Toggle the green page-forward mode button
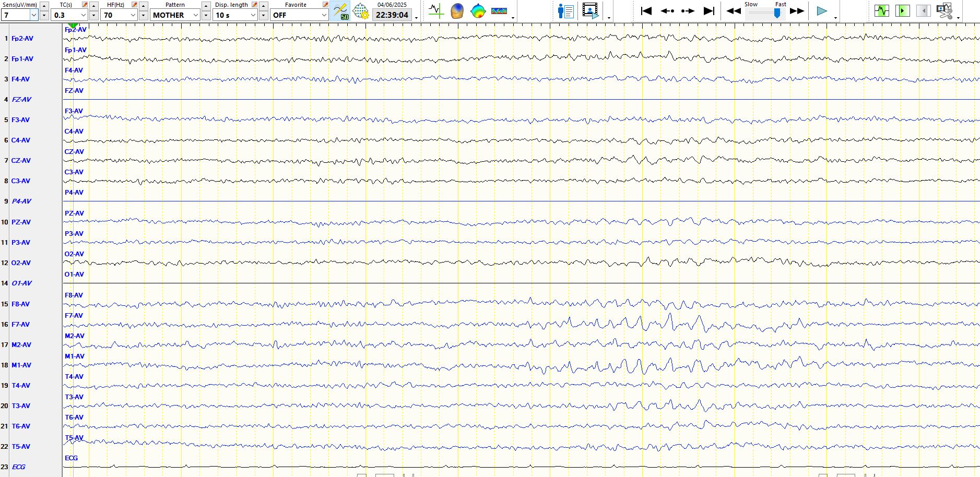The height and width of the screenshot is (477, 980). tap(902, 11)
